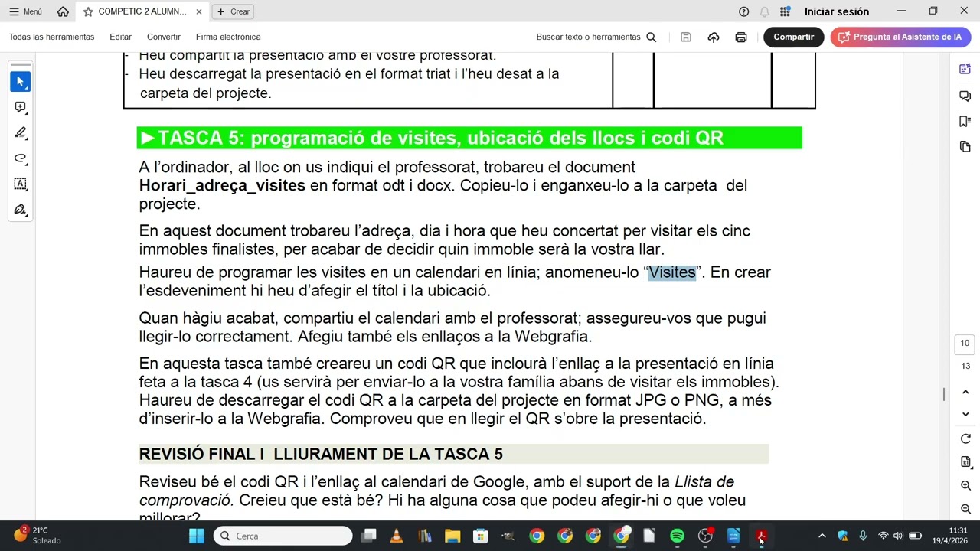Click the save (diskette) icon

point(686,37)
